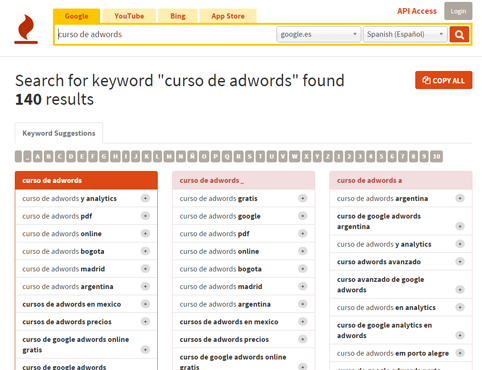The height and width of the screenshot is (370, 482).
Task: Add 'curso de adwords argentina' in third column
Action: 460,198
